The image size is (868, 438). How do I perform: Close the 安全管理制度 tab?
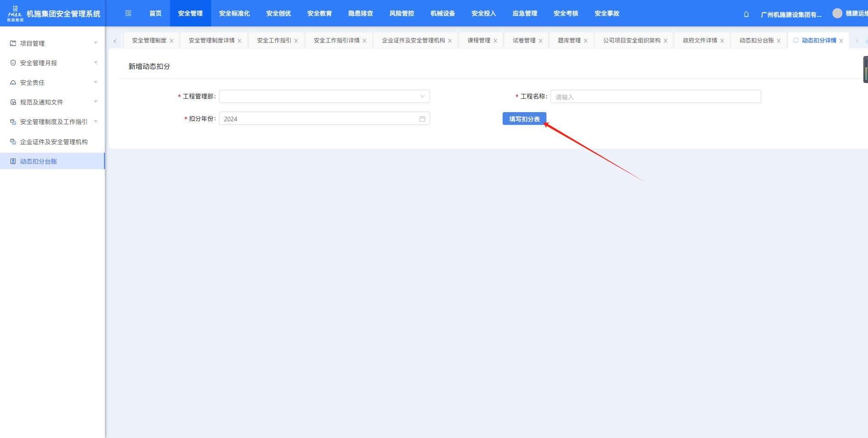[x=172, y=41]
